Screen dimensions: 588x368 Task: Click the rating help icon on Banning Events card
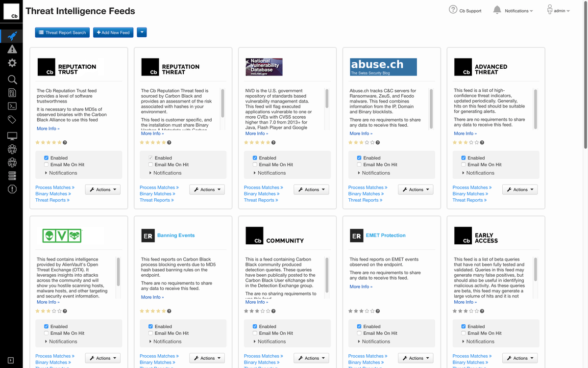169,311
